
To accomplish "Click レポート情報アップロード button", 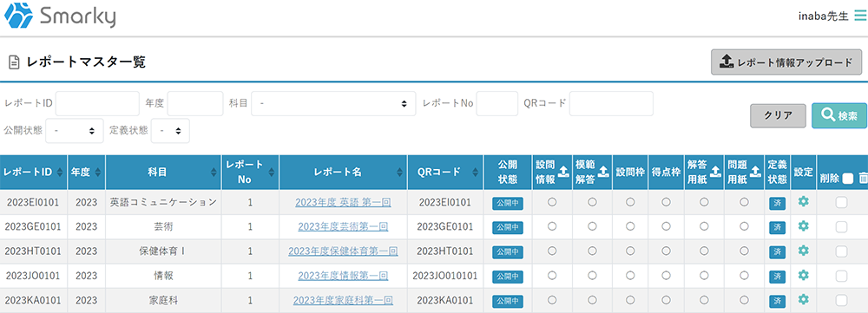I will click(786, 62).
